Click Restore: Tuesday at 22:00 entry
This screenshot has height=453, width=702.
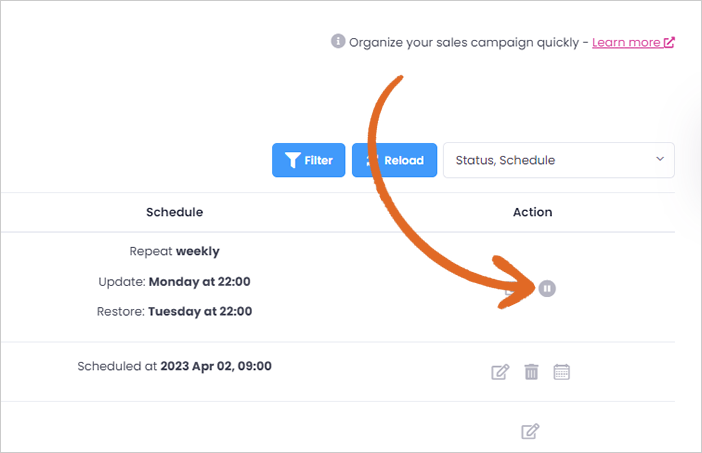click(175, 312)
